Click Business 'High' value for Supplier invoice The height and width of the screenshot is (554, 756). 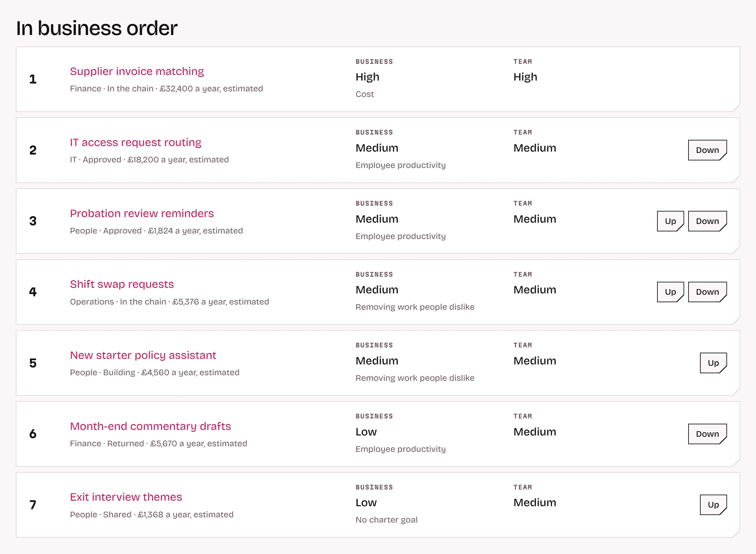tap(367, 77)
